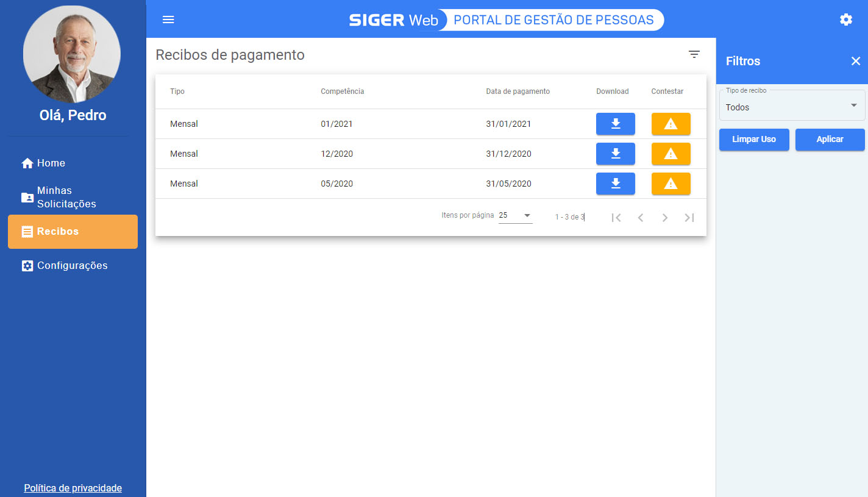The height and width of the screenshot is (497, 868).
Task: Select Recibos in sidebar
Action: [x=73, y=232]
